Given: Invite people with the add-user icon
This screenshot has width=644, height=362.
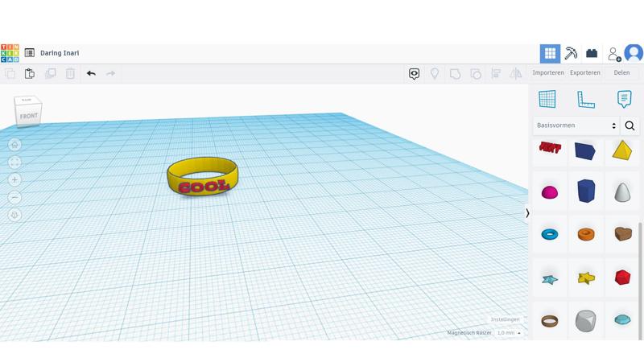Looking at the screenshot, I should click(614, 54).
